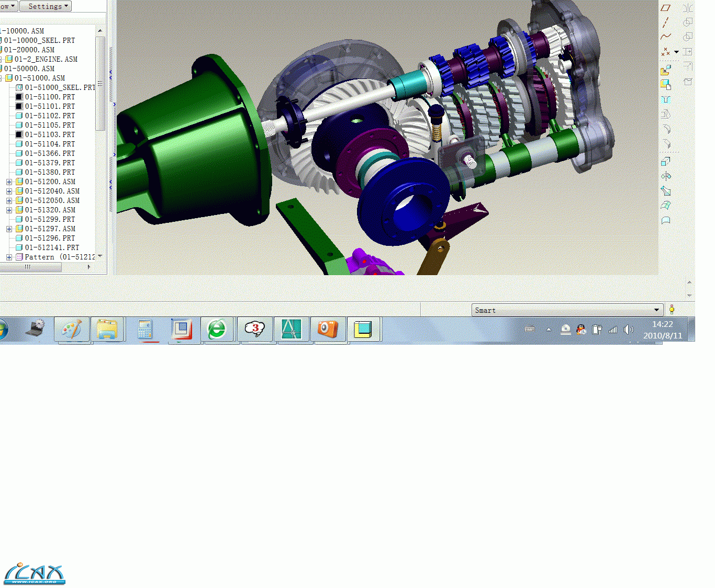715x588 pixels.
Task: Select the Style surface tool
Action: (x=666, y=220)
